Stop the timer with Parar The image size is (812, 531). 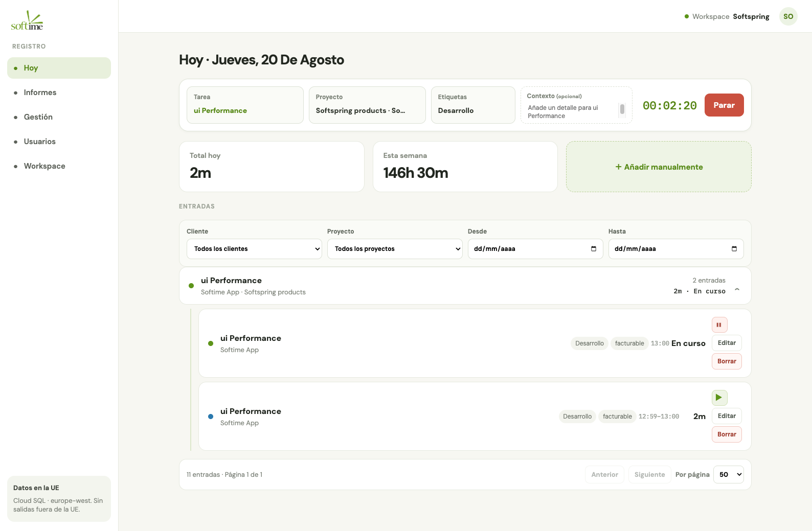point(724,105)
